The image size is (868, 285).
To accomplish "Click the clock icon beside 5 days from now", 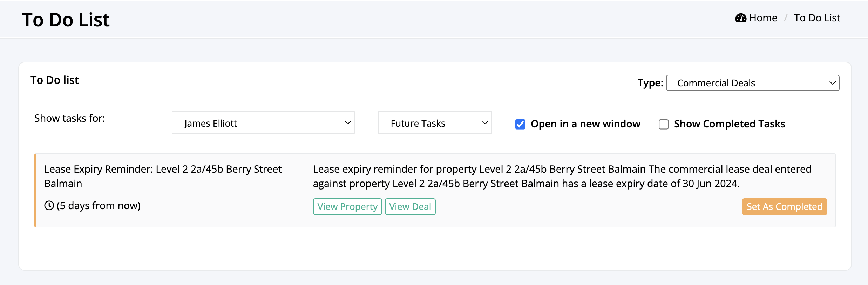I will [49, 205].
